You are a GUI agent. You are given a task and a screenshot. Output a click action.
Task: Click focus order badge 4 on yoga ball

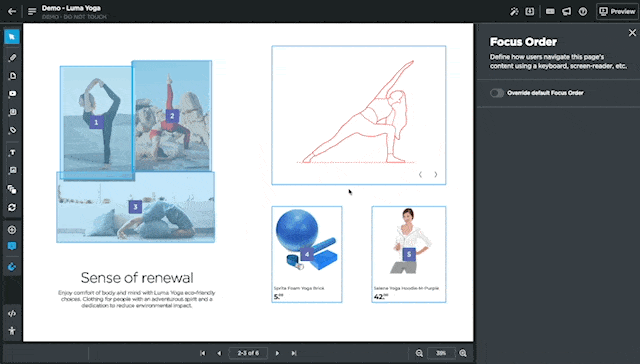pos(307,255)
